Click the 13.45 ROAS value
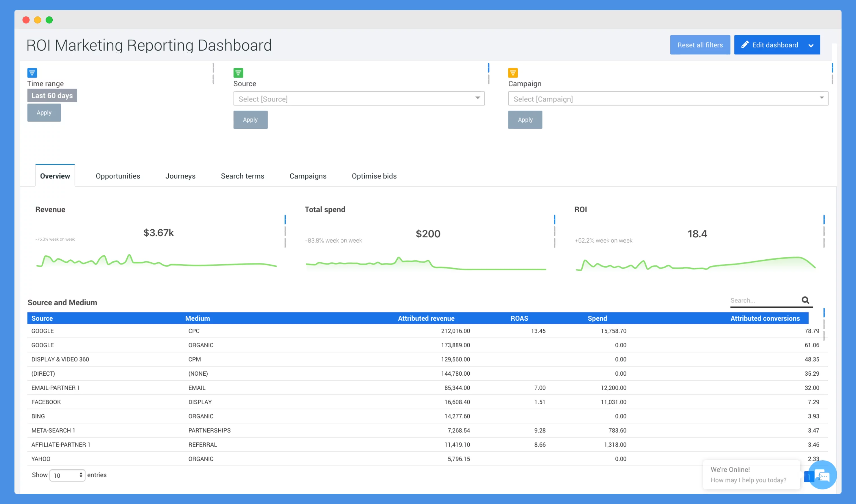856x504 pixels. click(x=538, y=331)
